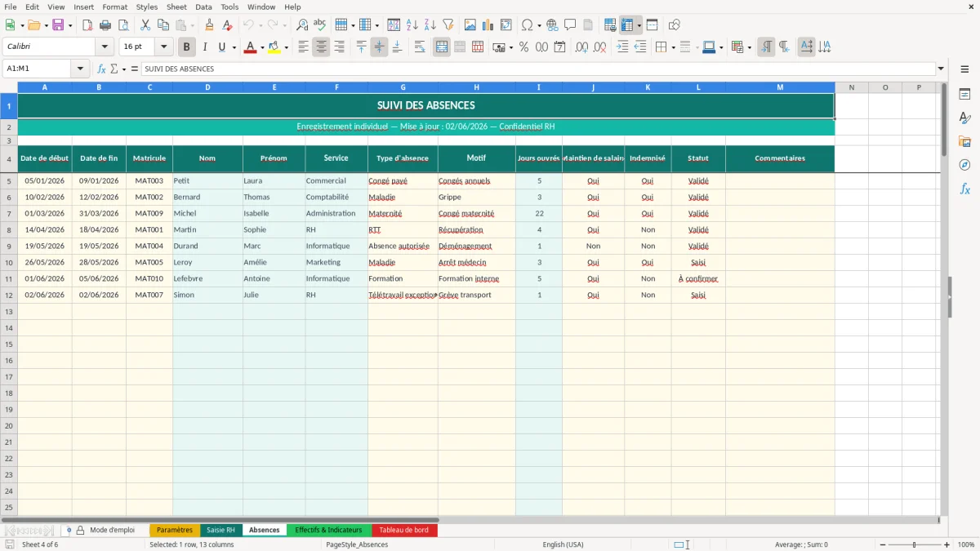This screenshot has width=980, height=551.
Task: Run the Spelling check icon
Action: (320, 25)
